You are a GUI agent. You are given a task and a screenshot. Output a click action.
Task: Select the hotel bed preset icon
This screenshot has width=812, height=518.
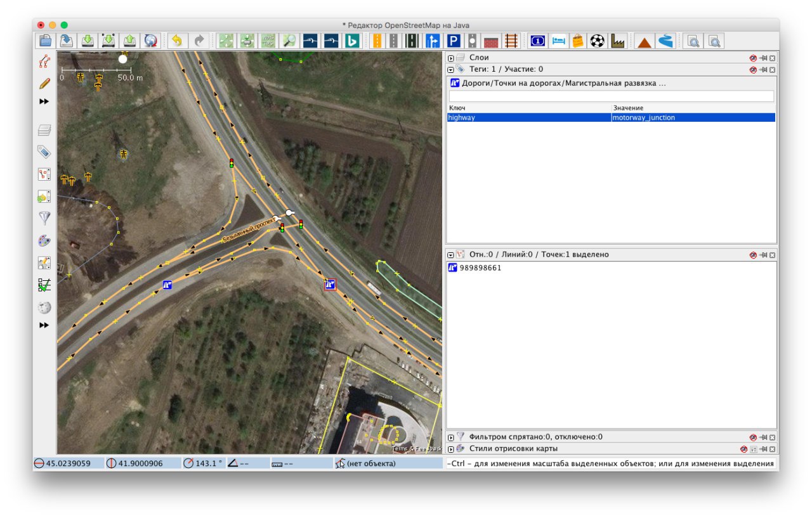tap(558, 41)
